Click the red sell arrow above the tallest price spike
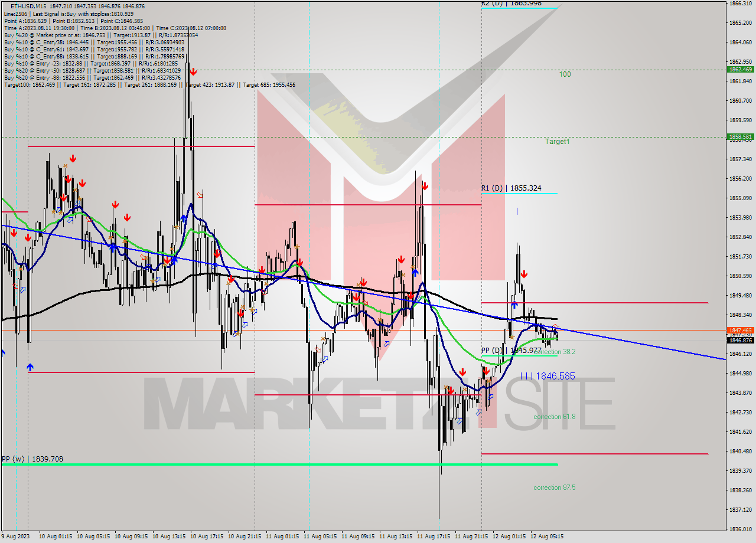This screenshot has width=756, height=543. point(194,71)
